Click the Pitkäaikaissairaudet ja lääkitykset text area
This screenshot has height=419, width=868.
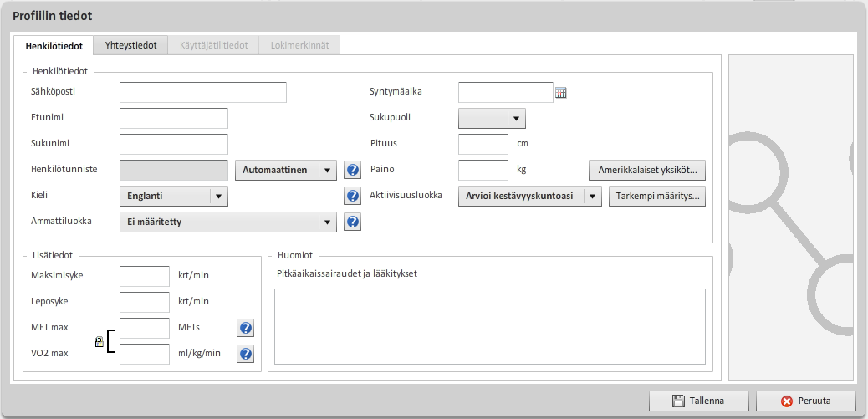490,326
